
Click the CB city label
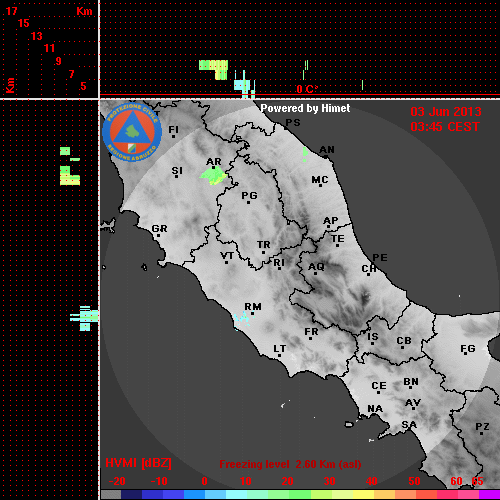pyautogui.click(x=404, y=341)
